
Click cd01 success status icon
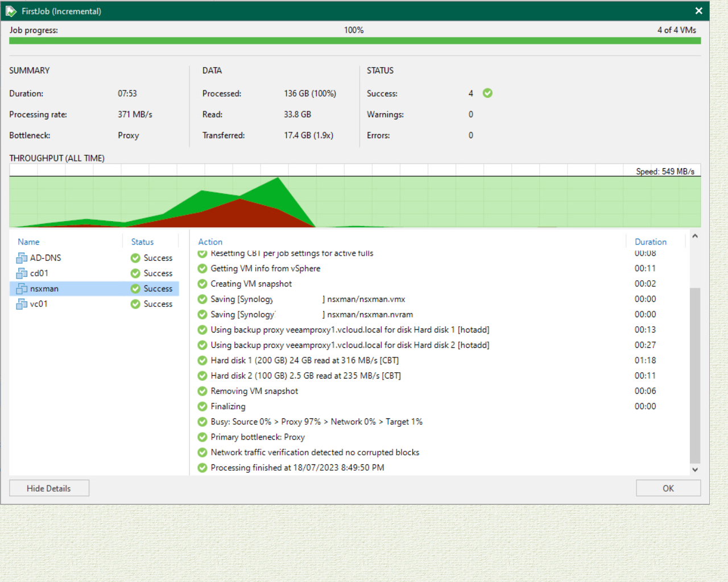[135, 273]
